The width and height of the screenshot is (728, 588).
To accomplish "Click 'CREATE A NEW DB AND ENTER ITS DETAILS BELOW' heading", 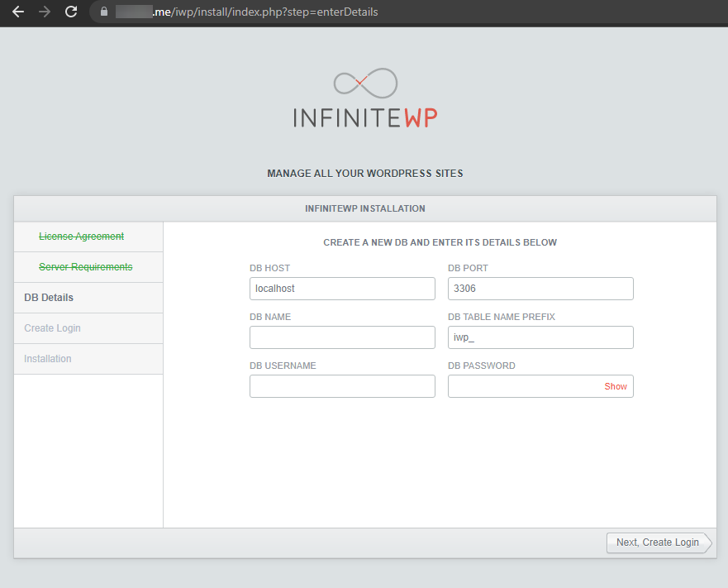I will tap(440, 242).
